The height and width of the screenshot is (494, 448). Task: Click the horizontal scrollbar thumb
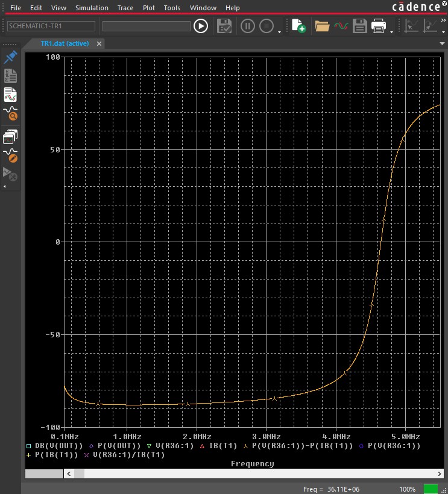tap(79, 474)
